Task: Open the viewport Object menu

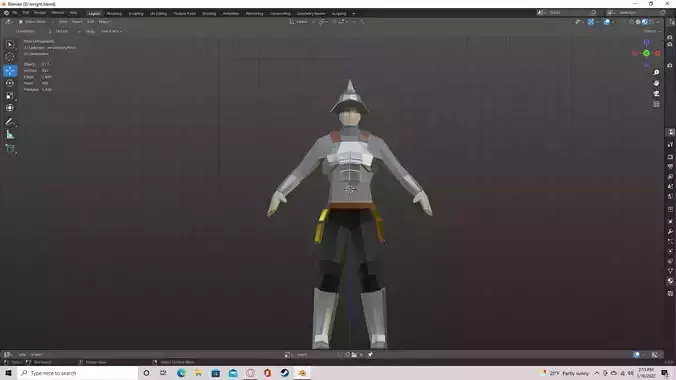Action: (104, 22)
